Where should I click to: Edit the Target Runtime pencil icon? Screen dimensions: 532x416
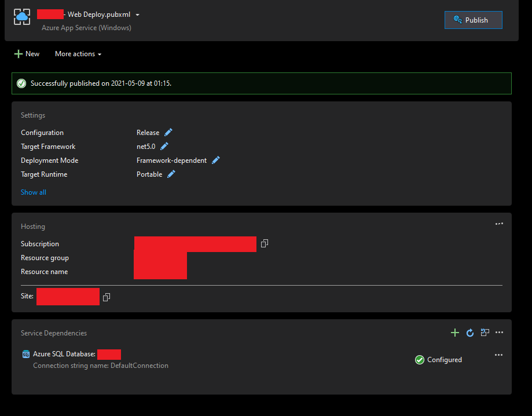tap(171, 174)
